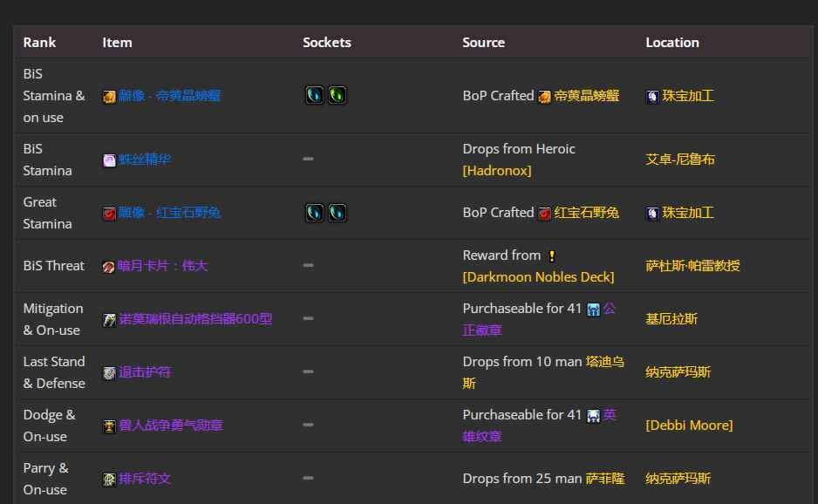Image resolution: width=818 pixels, height=504 pixels.
Task: Click the 雕像 - 帝黄晶螃蟹 item icon
Action: pos(109,97)
